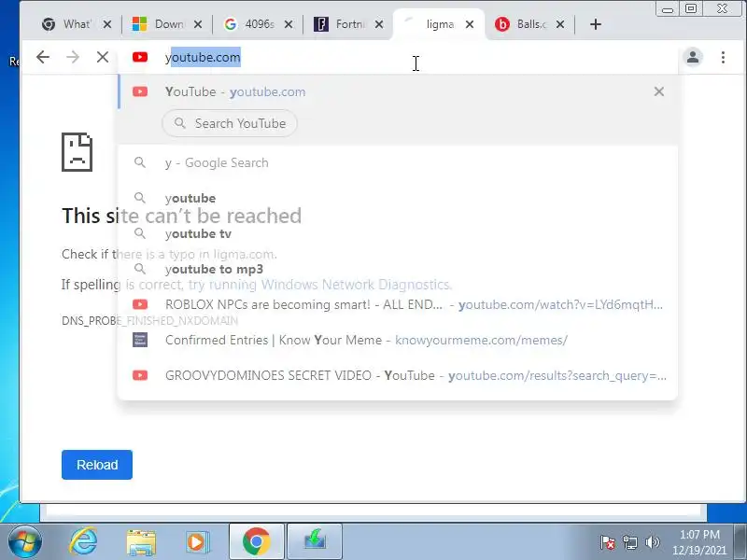Open a new tab with the plus button
Image resolution: width=747 pixels, height=560 pixels.
[x=596, y=24]
